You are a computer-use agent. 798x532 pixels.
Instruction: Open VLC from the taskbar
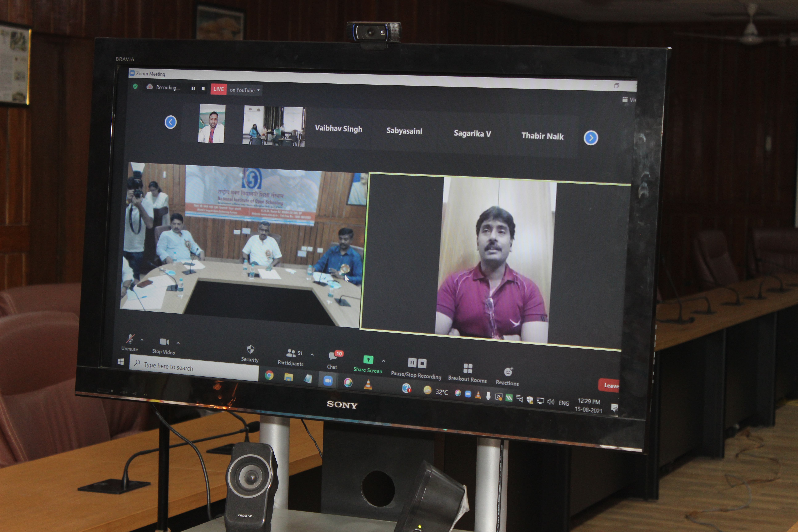tap(368, 384)
